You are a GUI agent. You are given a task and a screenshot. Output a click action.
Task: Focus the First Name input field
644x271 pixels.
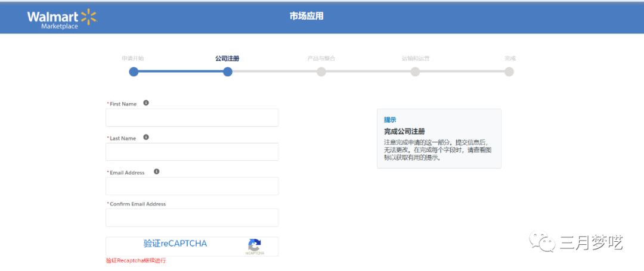click(192, 118)
